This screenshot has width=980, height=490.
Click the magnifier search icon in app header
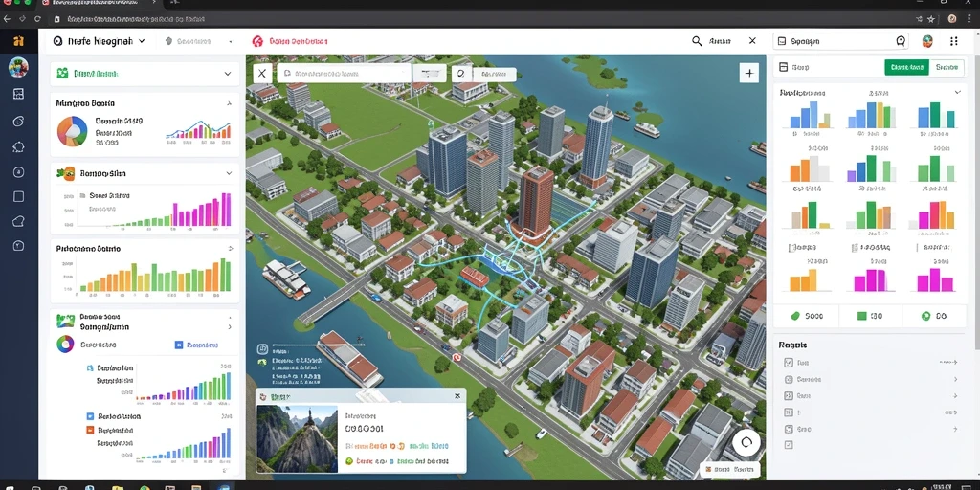click(697, 41)
